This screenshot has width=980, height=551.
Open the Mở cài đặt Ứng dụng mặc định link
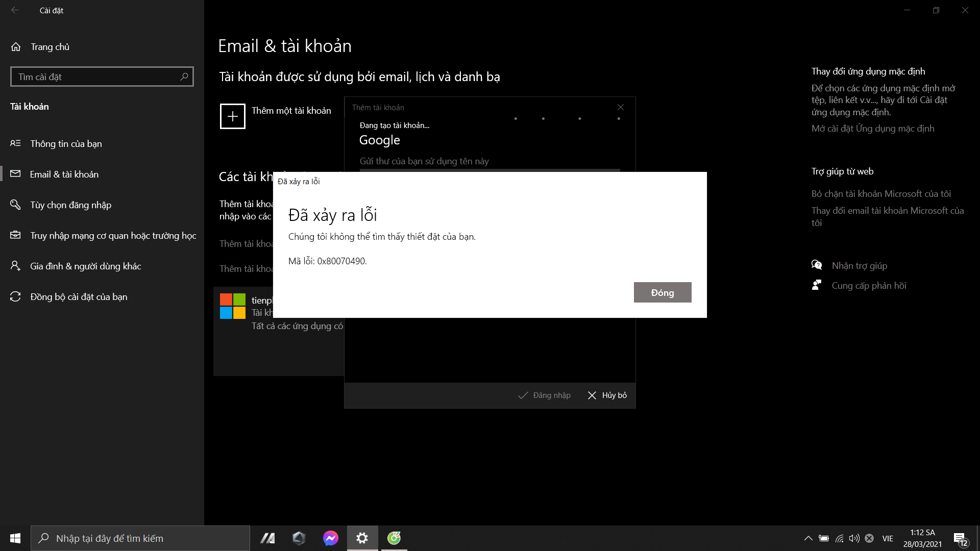[x=873, y=128]
